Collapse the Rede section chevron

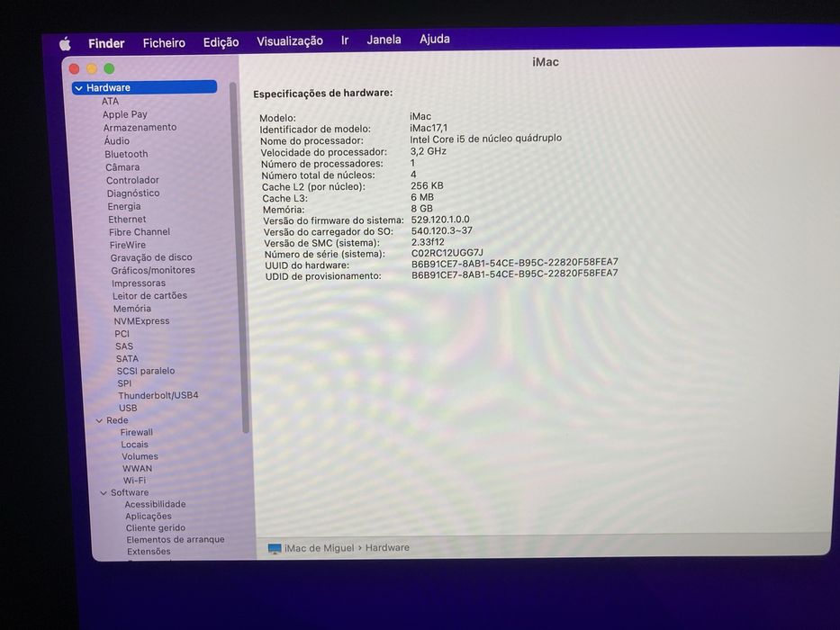click(x=99, y=420)
